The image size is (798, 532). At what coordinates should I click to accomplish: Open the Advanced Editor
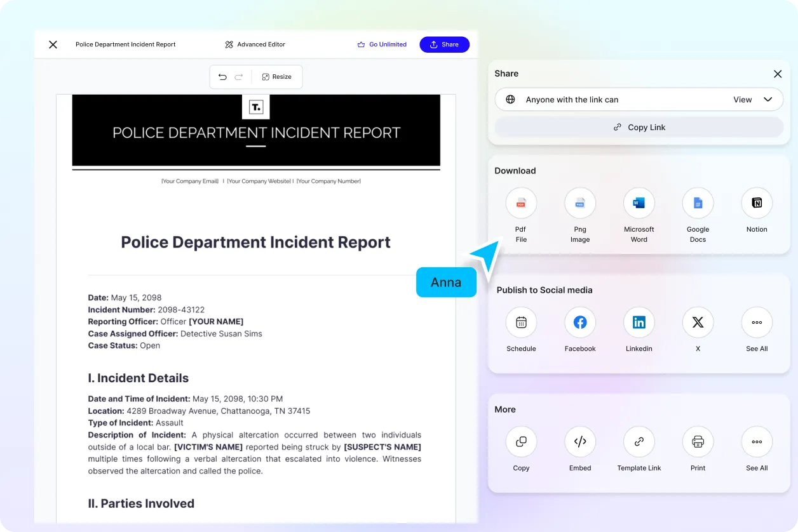[255, 44]
